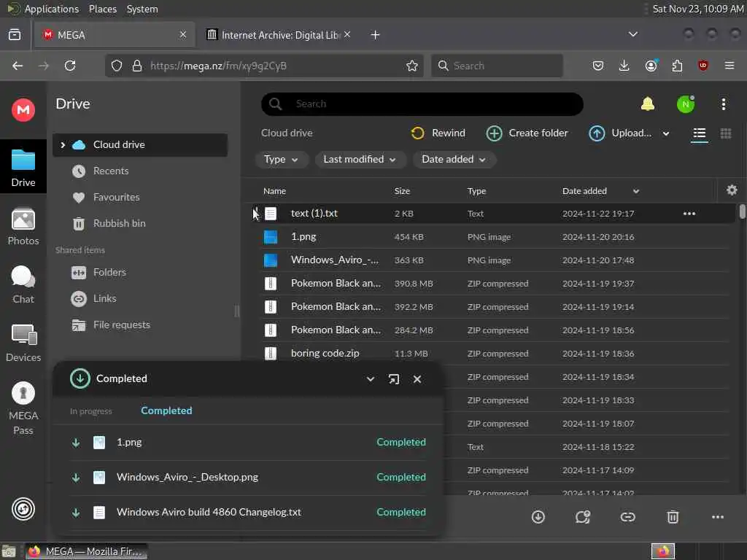Select the Completed transfers tab
The width and height of the screenshot is (747, 560).
point(166,411)
